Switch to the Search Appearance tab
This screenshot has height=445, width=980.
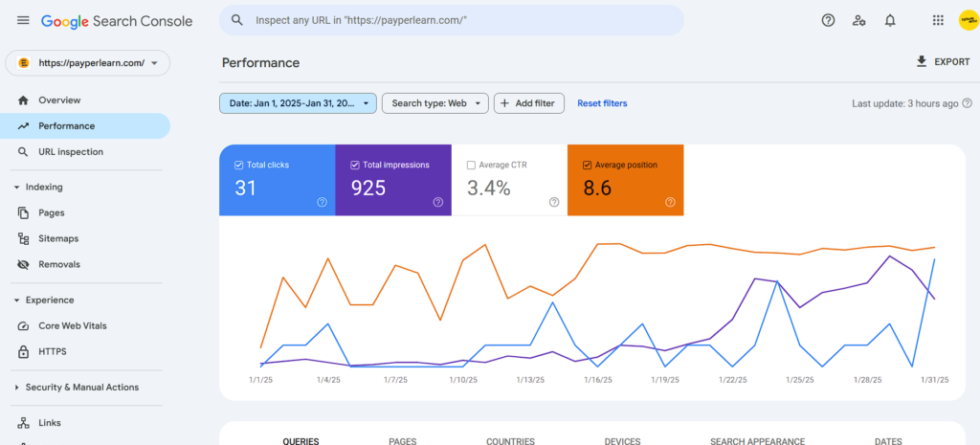758,440
